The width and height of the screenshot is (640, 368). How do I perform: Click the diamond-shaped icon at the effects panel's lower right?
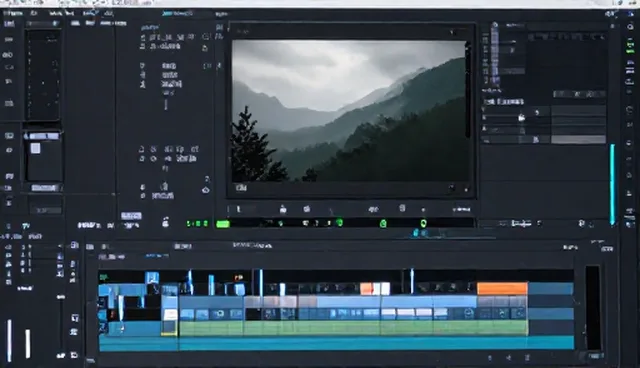tap(206, 190)
